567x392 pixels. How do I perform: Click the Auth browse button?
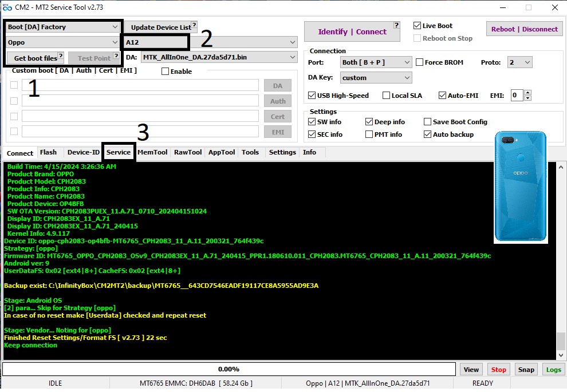[x=278, y=101]
